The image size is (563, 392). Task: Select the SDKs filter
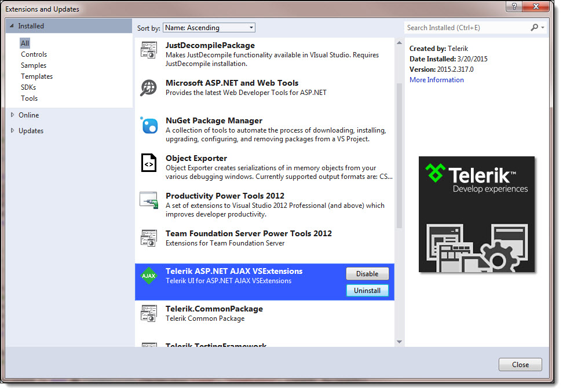coord(28,87)
